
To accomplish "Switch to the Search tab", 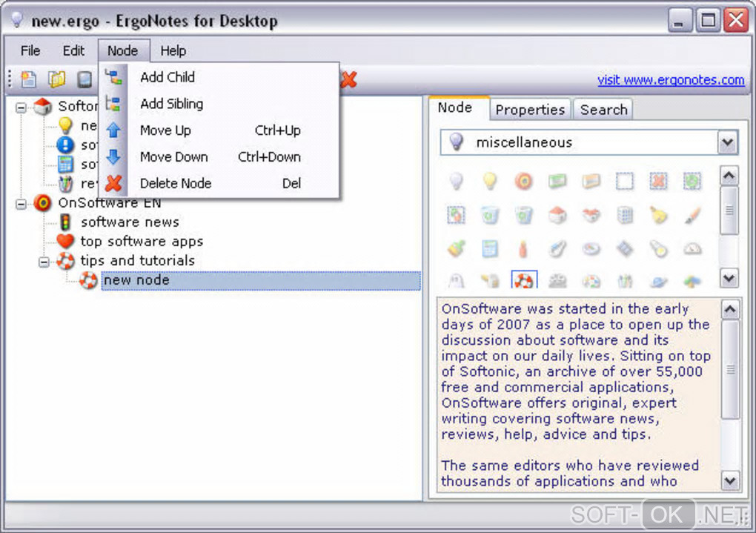I will click(603, 110).
